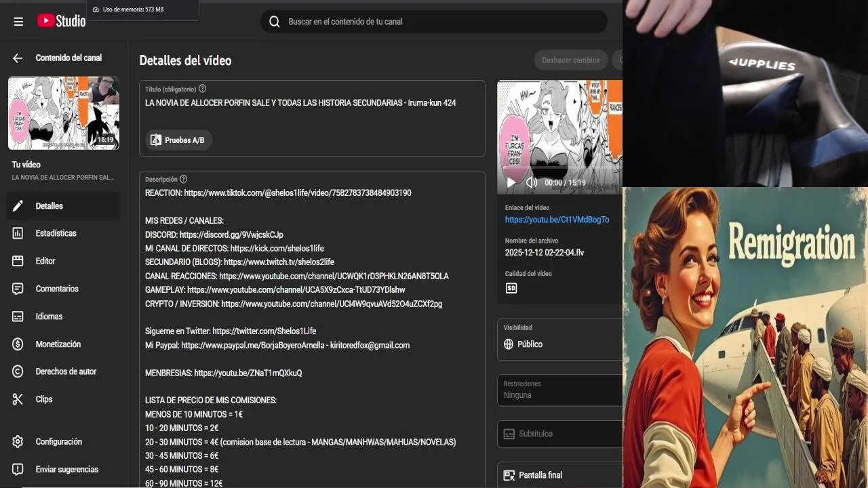Open the Monetización section
The height and width of the screenshot is (488, 868).
tap(64, 344)
